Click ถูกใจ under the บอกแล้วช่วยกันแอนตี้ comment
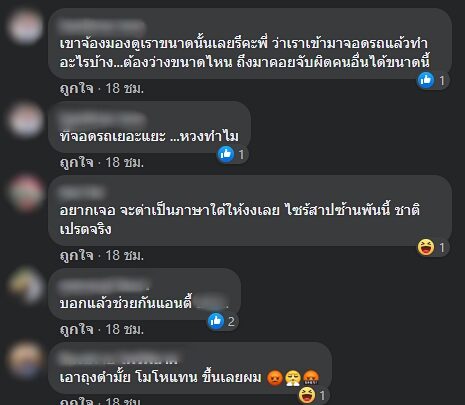 tap(77, 329)
